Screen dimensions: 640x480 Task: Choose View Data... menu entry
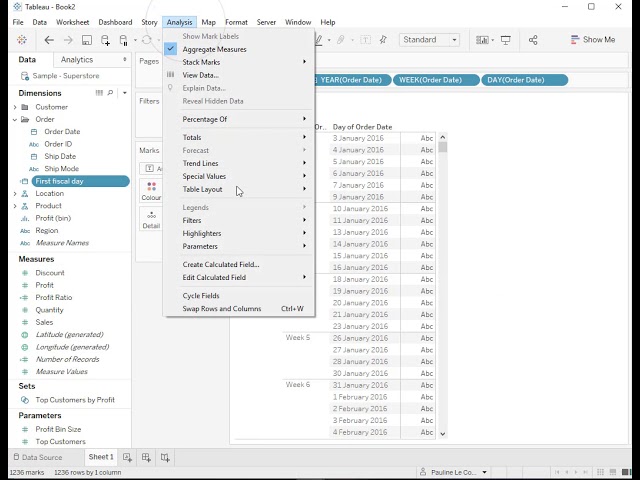coord(239,75)
